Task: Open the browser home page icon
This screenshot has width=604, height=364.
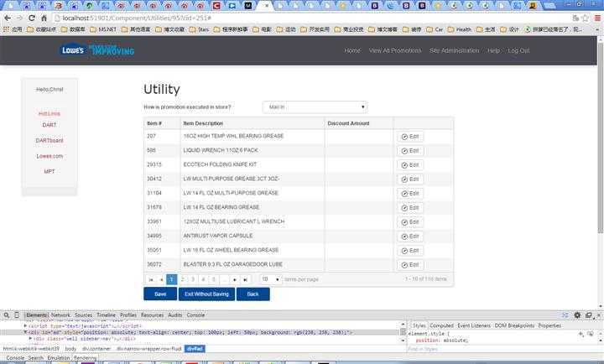Action: point(44,18)
